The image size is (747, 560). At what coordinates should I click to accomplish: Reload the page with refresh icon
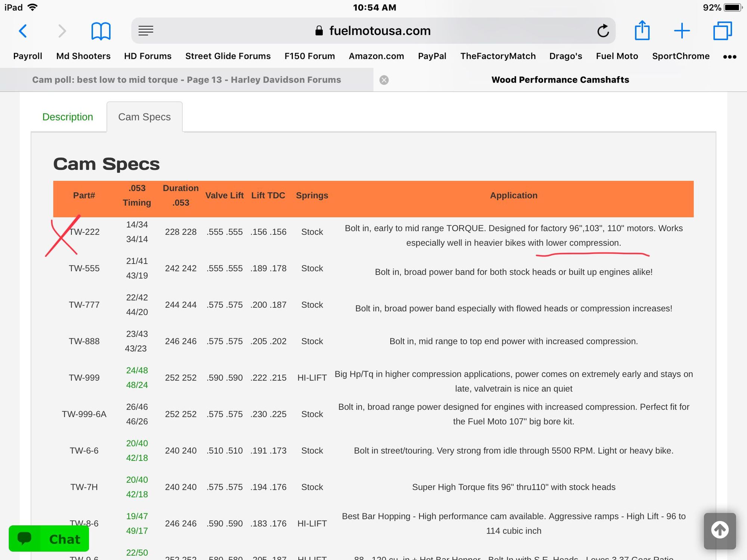603,31
